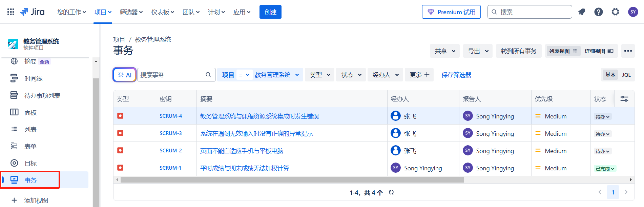Expand 筛选器 menu
644x207 pixels.
point(131,12)
